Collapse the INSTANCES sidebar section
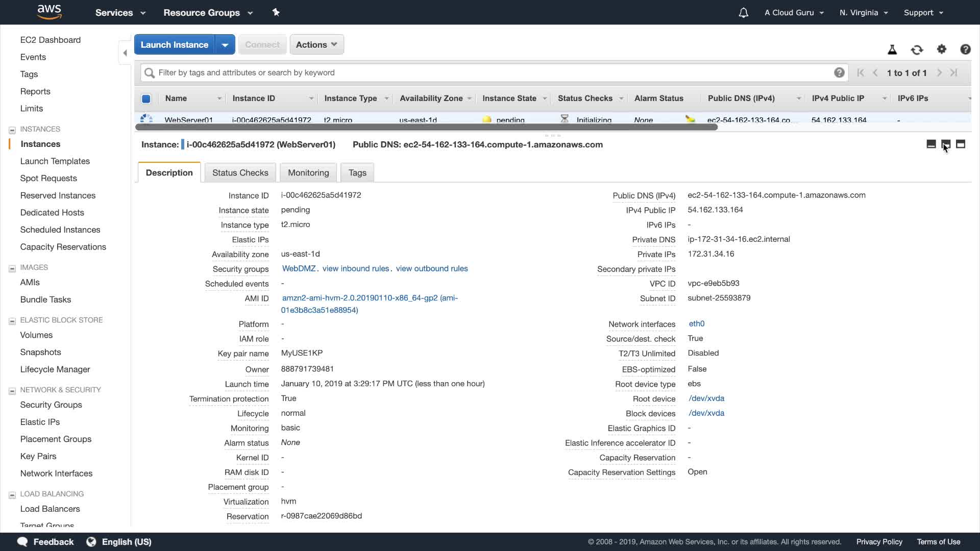The width and height of the screenshot is (980, 551). click(12, 130)
